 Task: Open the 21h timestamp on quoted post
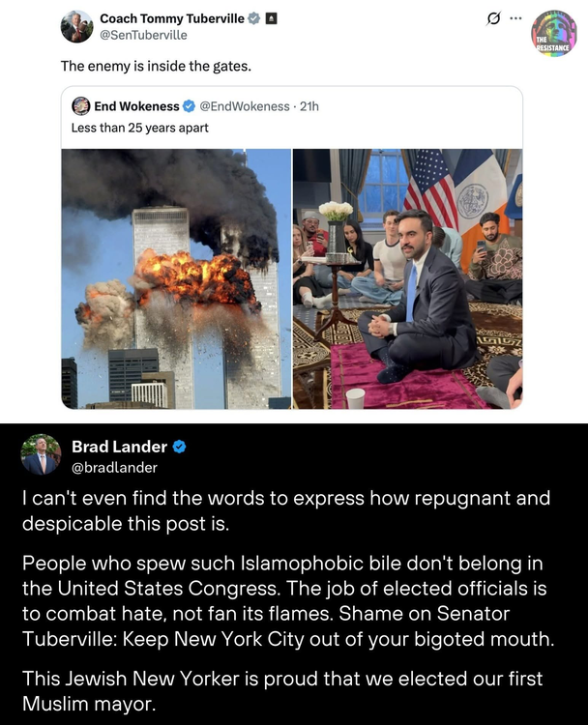pyautogui.click(x=309, y=106)
